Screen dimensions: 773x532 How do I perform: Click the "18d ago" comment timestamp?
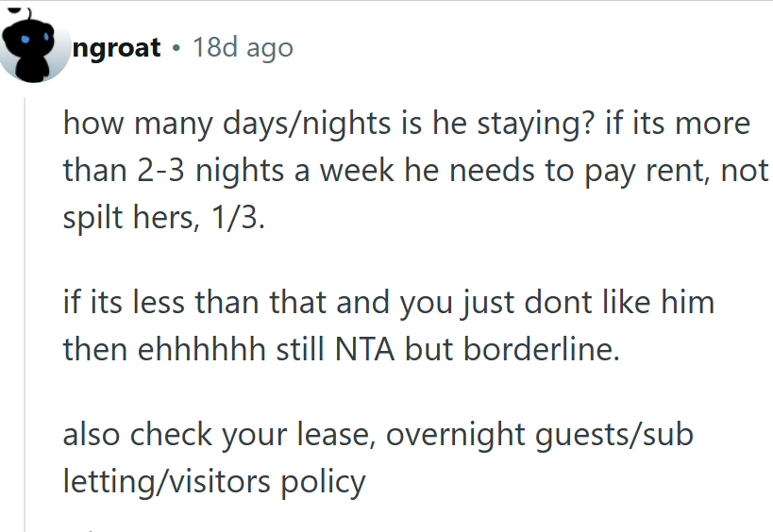243,47
